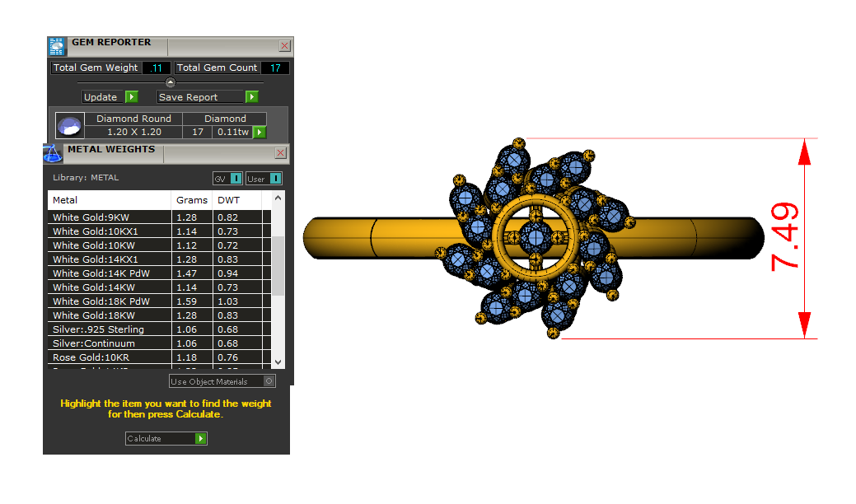Screen dimensions: 856x504
Task: Click the green arrow next to 0.11tw
Action: [x=260, y=132]
